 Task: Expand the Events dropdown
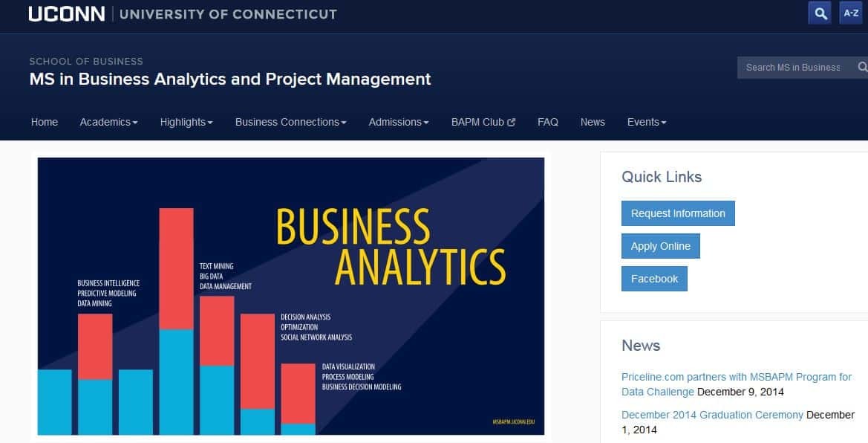pyautogui.click(x=645, y=122)
